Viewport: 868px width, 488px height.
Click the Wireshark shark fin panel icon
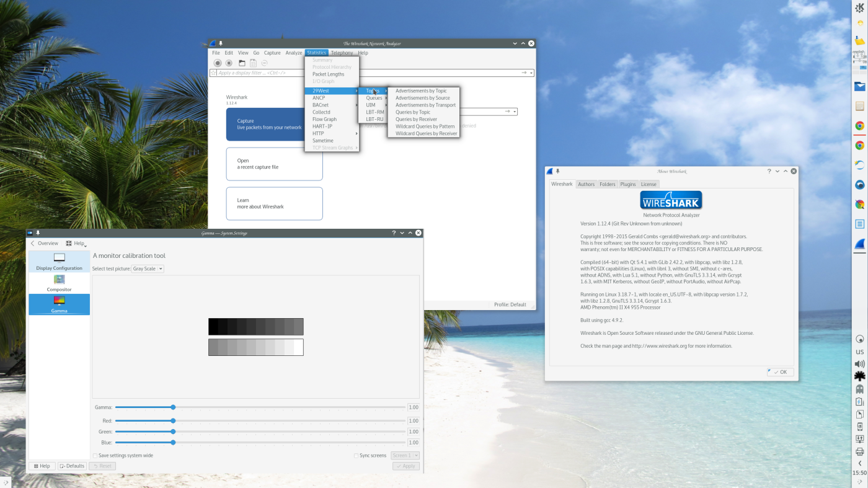[x=859, y=244]
